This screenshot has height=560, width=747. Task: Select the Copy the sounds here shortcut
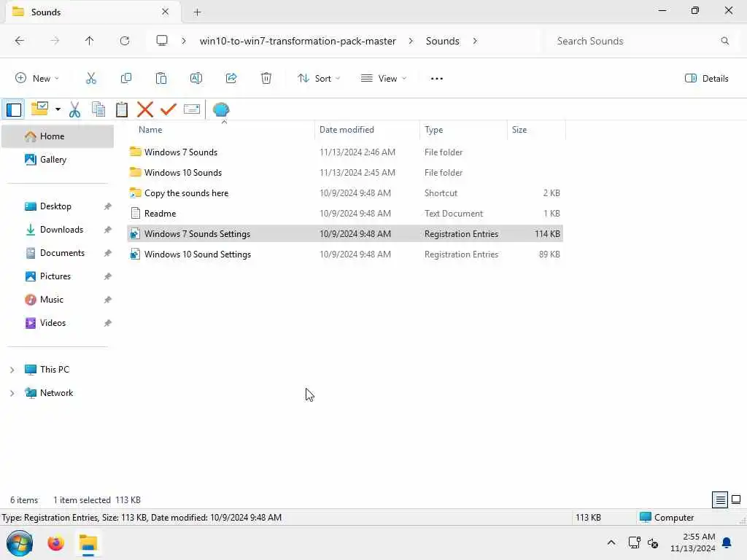pyautogui.click(x=345, y=192)
